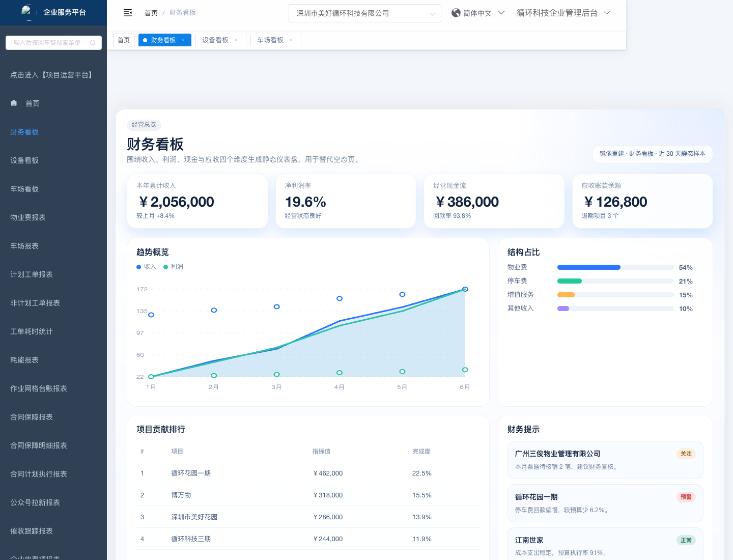Toggle the 收入 legend series
733x560 pixels.
146,267
